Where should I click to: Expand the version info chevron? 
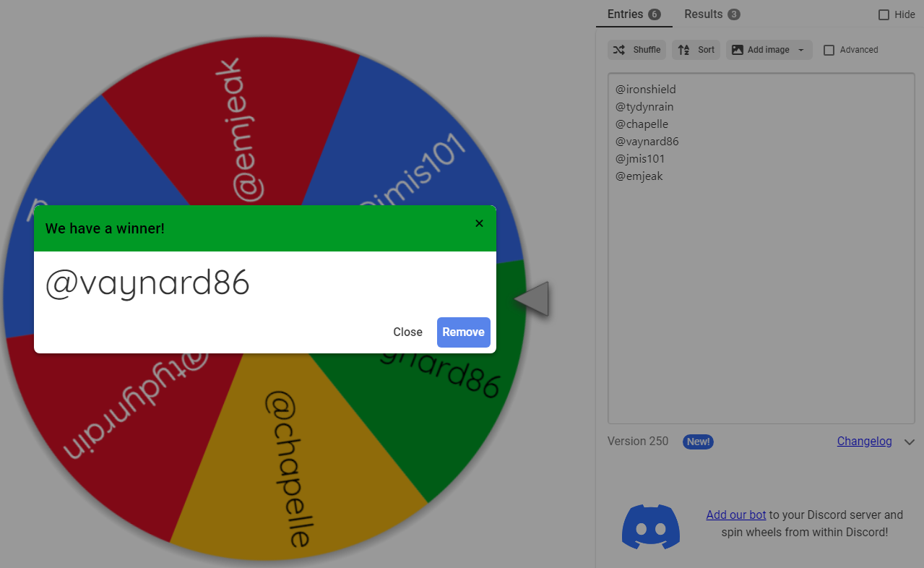pyautogui.click(x=910, y=442)
